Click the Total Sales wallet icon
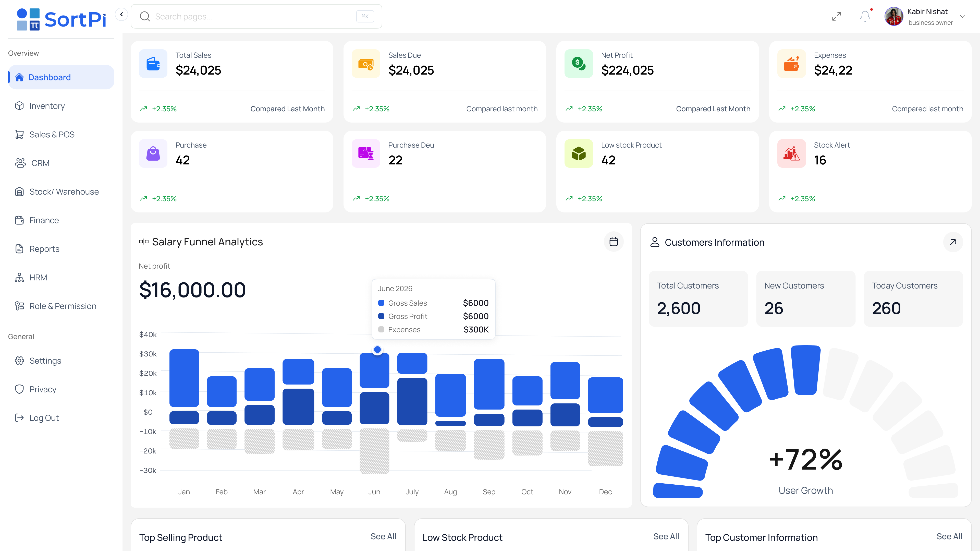This screenshot has width=980, height=551. click(x=153, y=64)
